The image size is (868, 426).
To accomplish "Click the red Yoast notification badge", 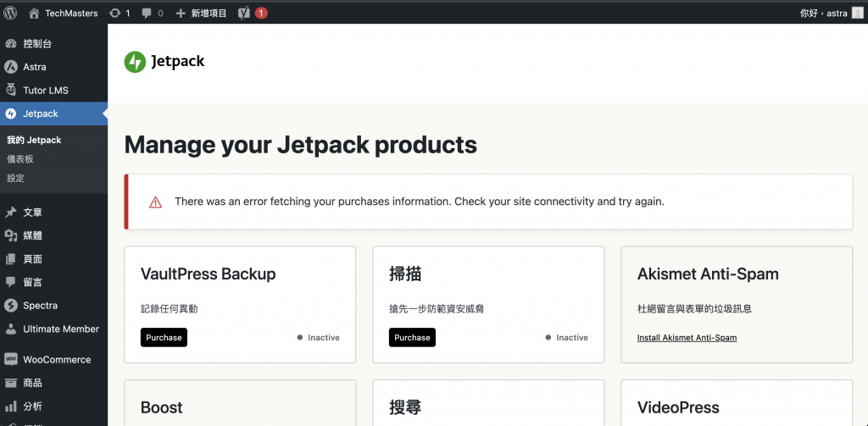I will [261, 13].
